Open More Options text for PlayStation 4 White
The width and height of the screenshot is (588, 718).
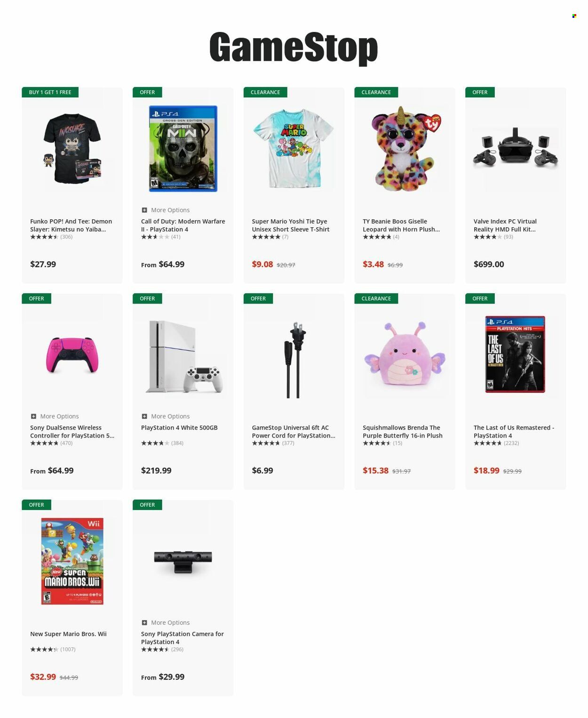point(170,416)
